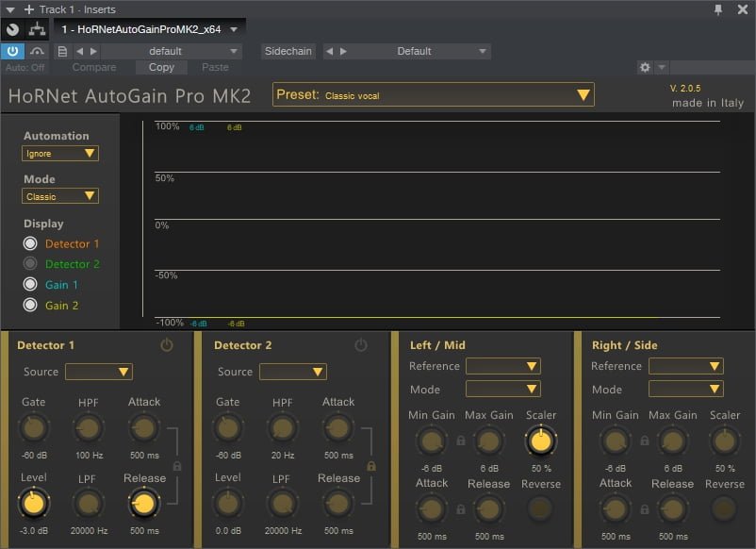Click Auto: Off automation mode
Viewport: 756px width, 549px height.
click(25, 68)
